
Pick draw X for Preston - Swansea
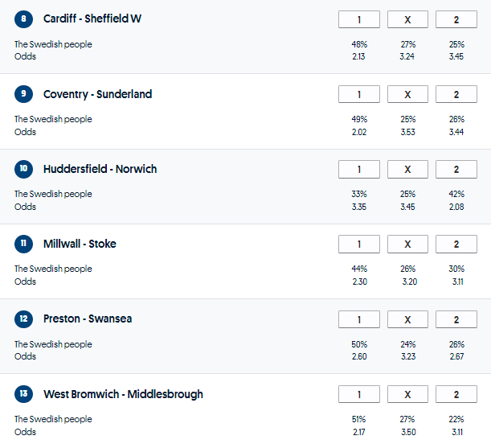(407, 319)
